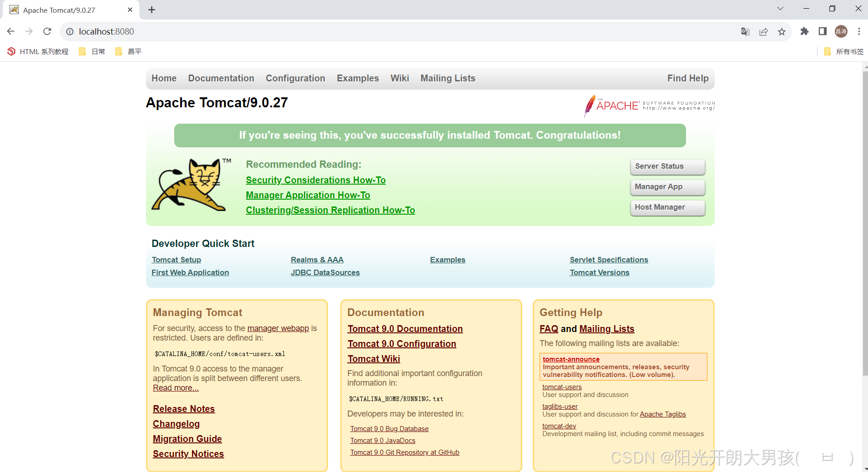Open the Extensions puzzle icon
Screen dimensions: 868x472
point(804,31)
